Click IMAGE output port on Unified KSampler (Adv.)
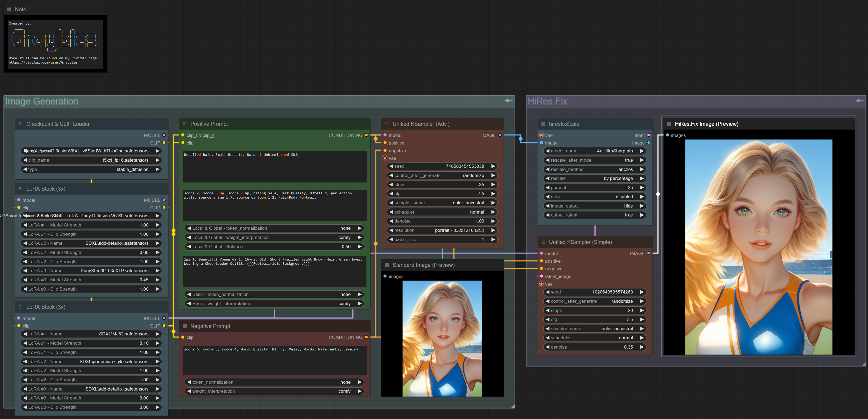 pos(500,135)
